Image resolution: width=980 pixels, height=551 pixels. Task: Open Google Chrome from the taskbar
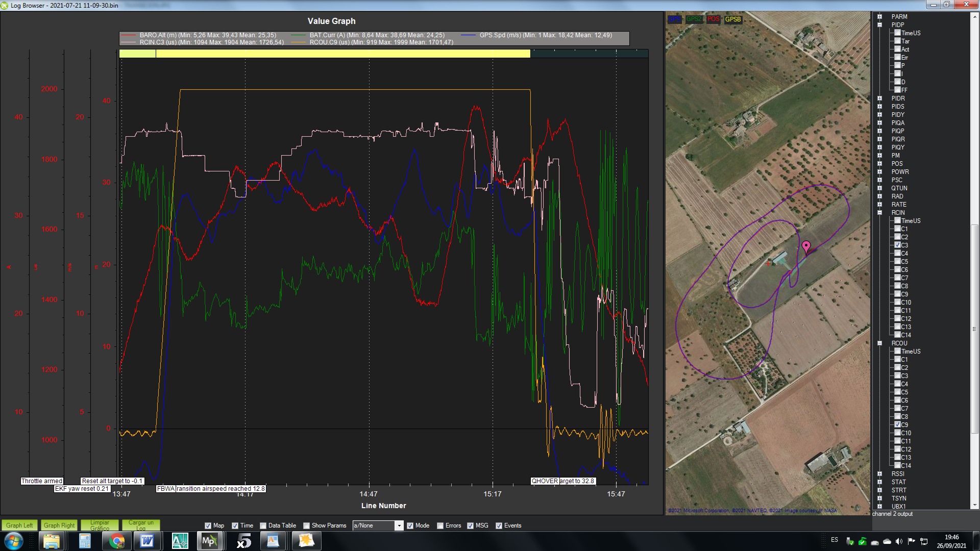[117, 541]
